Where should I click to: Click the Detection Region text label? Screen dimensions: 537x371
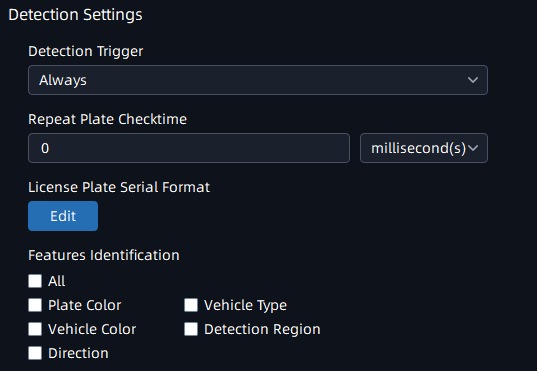262,330
